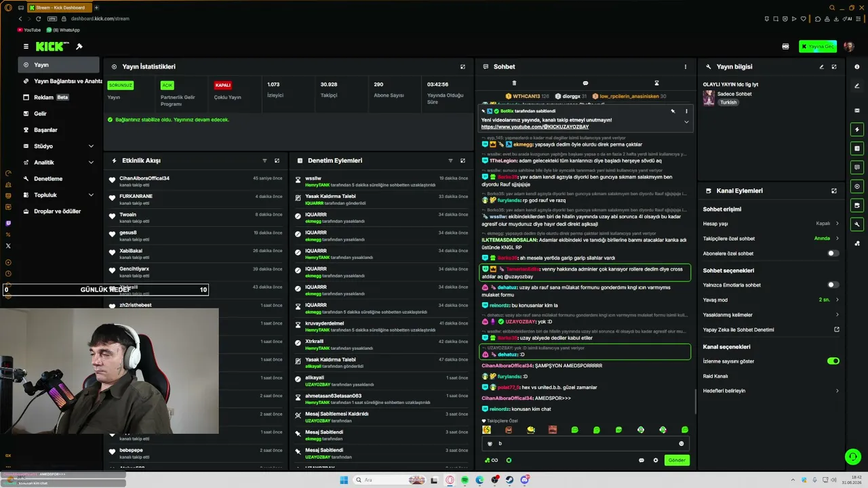
Task: Open Gelir sidebar item
Action: (59, 114)
